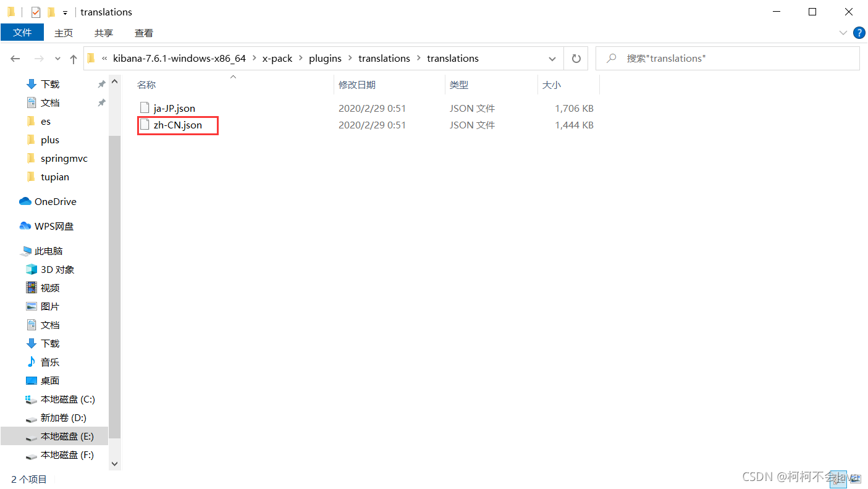Open 音乐 folder under This PC
The image size is (868, 489).
(50, 362)
